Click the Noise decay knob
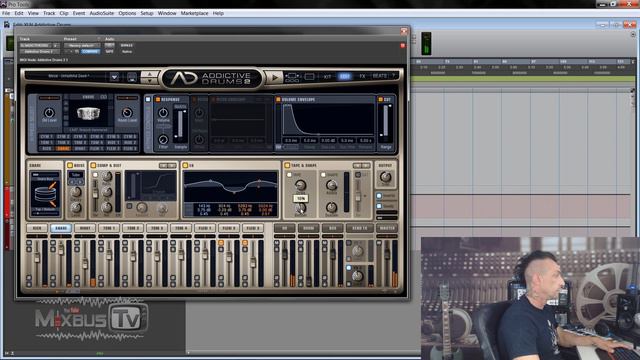This screenshot has height=360, width=640. click(76, 192)
